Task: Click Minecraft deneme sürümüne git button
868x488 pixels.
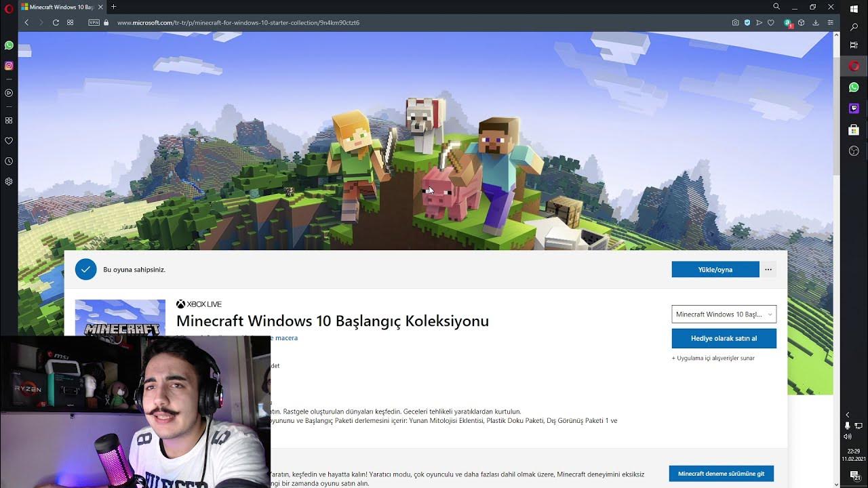Action: (x=721, y=474)
